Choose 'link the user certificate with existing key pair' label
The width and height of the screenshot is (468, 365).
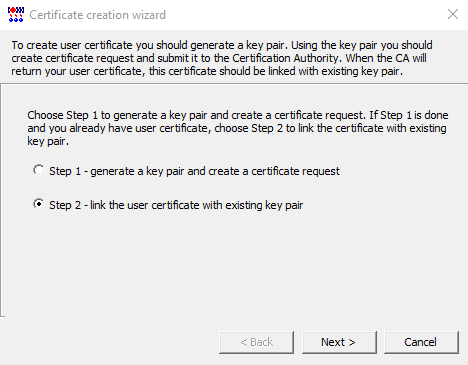point(197,205)
